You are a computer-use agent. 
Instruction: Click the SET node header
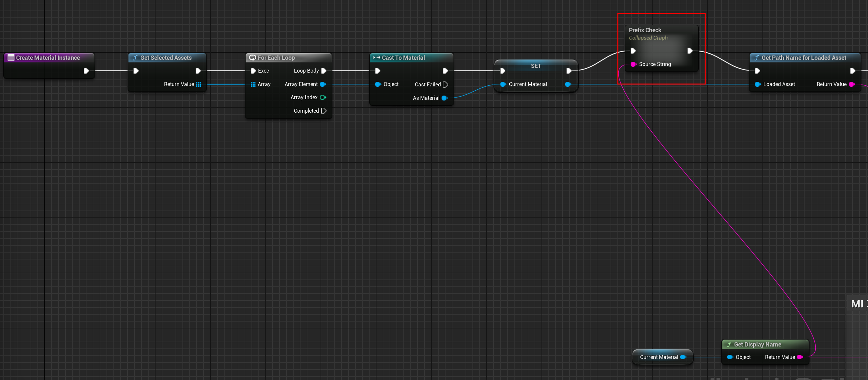click(x=536, y=66)
